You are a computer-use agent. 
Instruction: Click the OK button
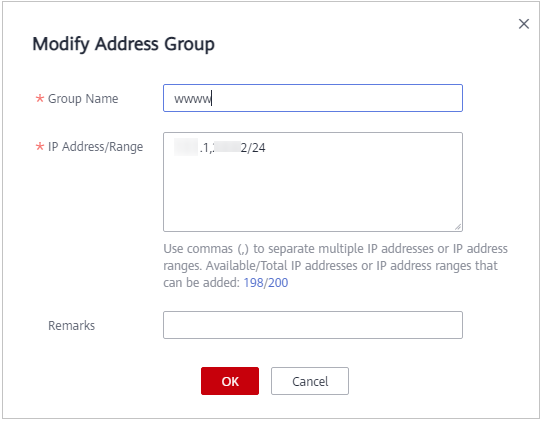click(230, 381)
